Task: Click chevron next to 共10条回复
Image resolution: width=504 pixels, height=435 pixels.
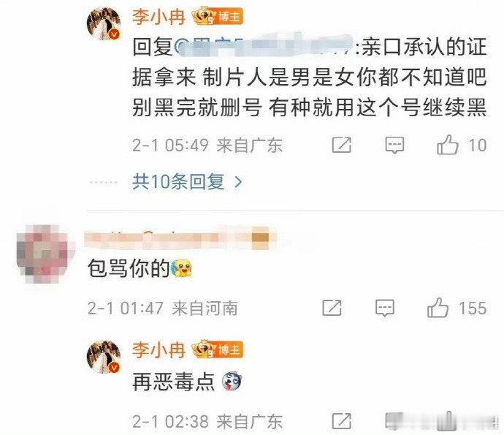Action: click(238, 182)
